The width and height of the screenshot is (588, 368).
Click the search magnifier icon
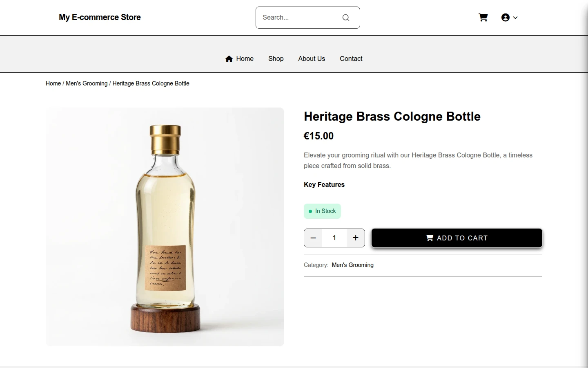346,18
